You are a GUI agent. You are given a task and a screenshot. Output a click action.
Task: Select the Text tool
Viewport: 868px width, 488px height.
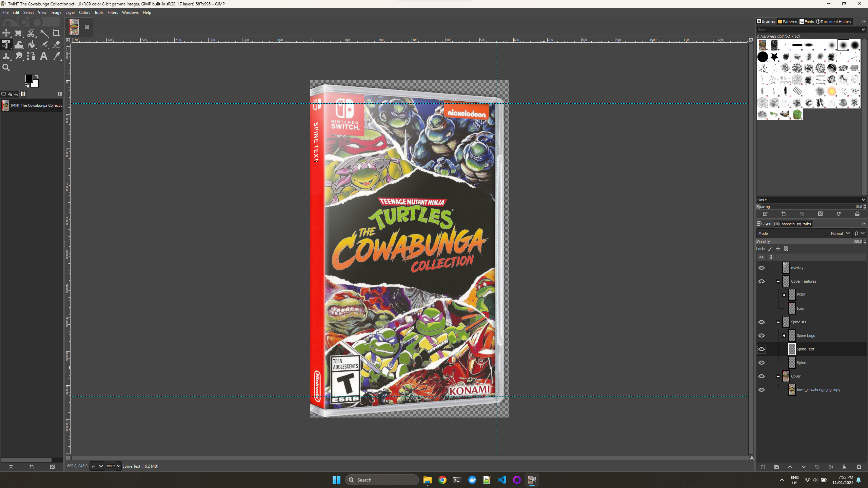tap(44, 56)
